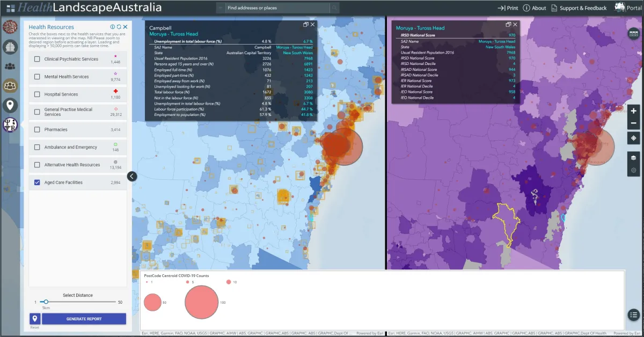Viewport: 644px width, 337px height.
Task: Select the COVID-19 virus layer icon
Action: click(x=10, y=26)
